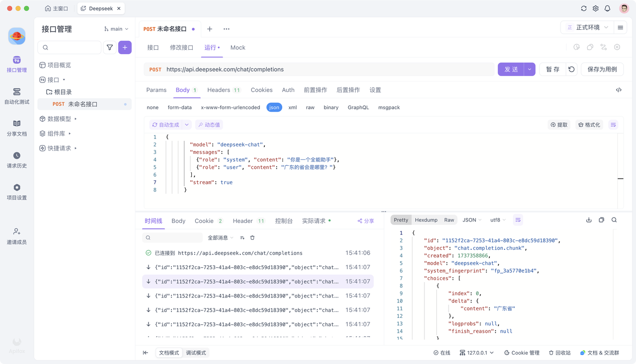
Task: Expand the 全部消息 filter dropdown
Action: click(x=221, y=238)
